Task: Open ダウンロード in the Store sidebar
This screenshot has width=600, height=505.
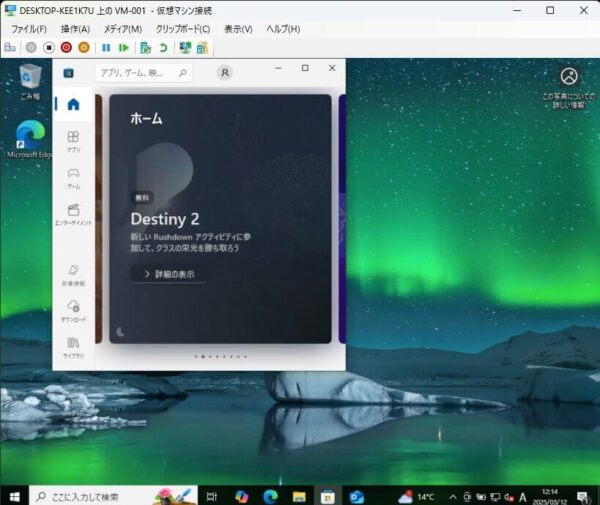Action: 73,311
